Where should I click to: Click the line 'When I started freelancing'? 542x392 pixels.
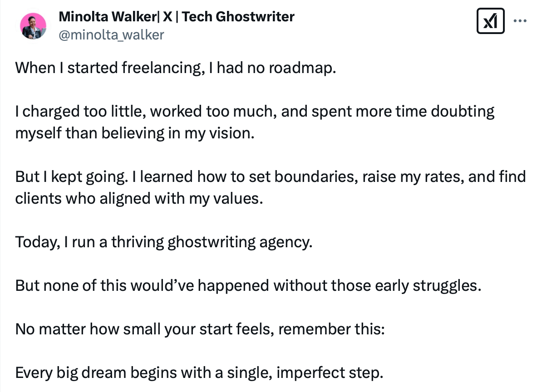pyautogui.click(x=176, y=68)
